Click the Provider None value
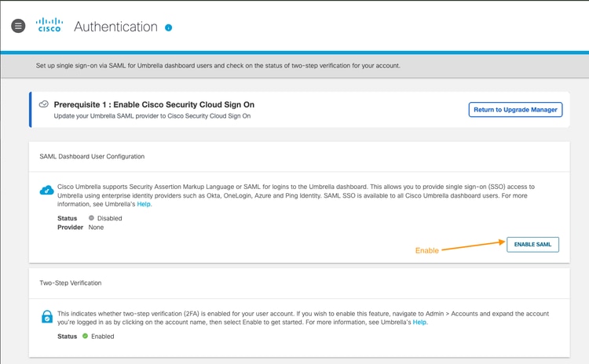This screenshot has width=589, height=364. (96, 227)
